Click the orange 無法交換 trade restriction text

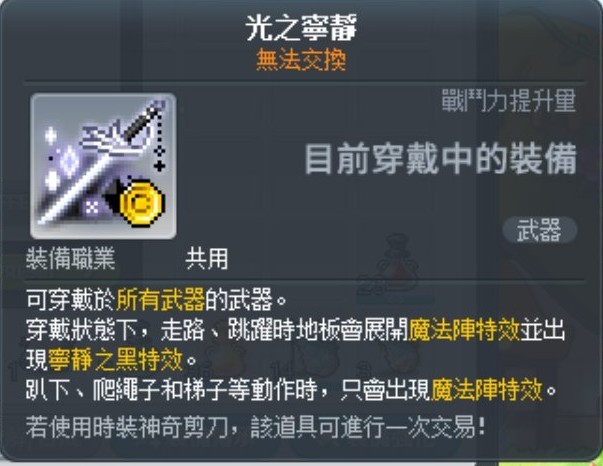(301, 60)
